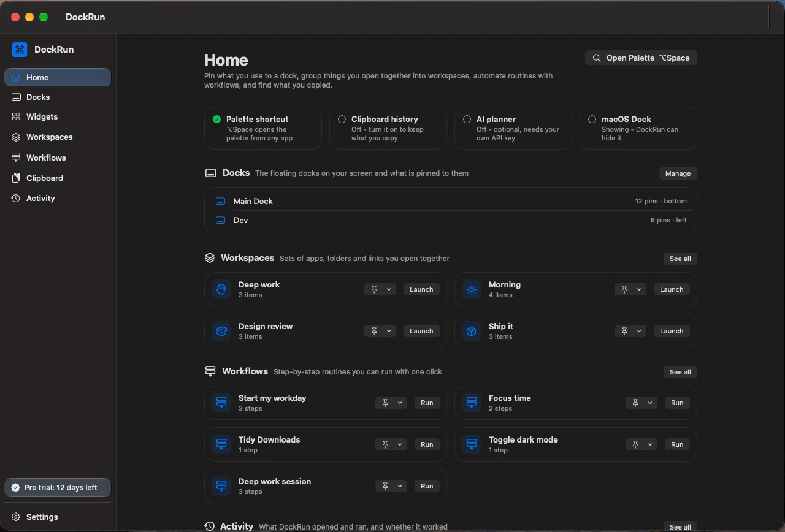Click the Dev dock row icon

pyautogui.click(x=221, y=220)
